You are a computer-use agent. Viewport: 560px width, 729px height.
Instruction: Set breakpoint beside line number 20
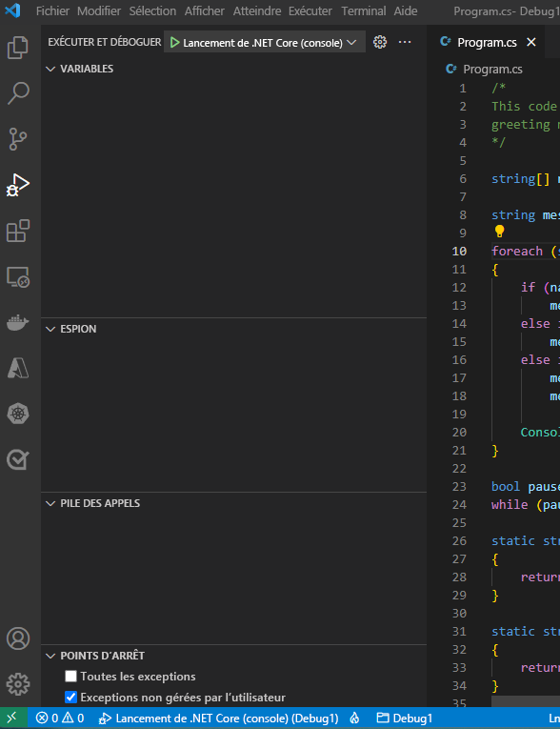(440, 432)
